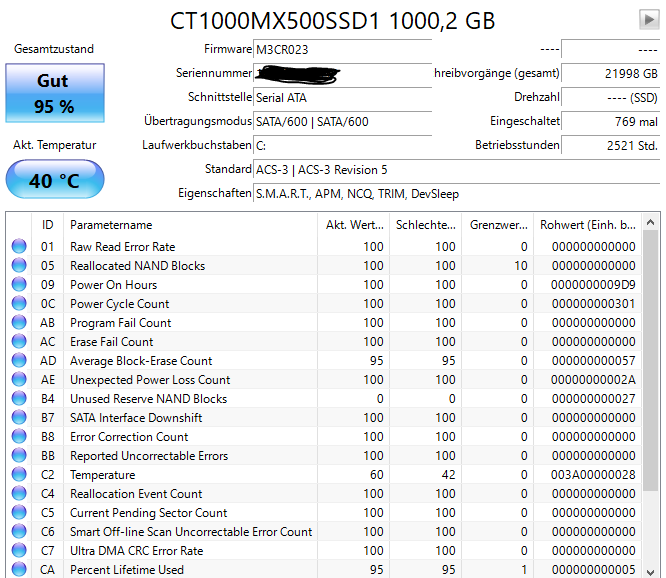Screen dimensions: 666x578
Task: Click the next-drive arrow button beside the drive title
Action: tap(649, 20)
